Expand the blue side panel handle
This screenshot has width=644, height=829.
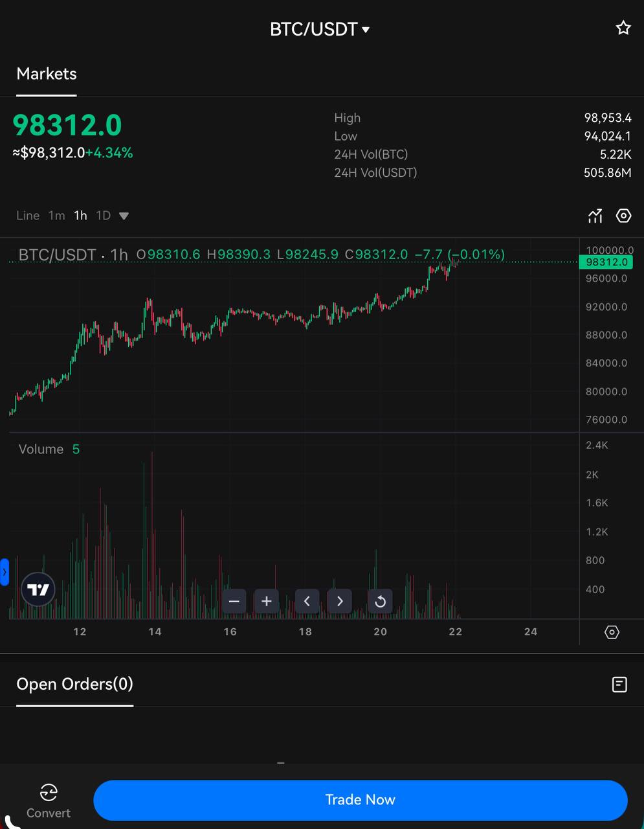pos(5,572)
